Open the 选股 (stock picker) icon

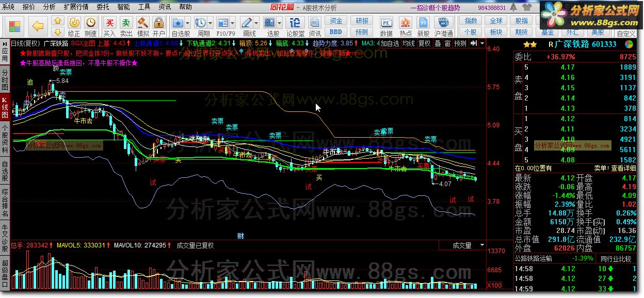tap(270, 23)
